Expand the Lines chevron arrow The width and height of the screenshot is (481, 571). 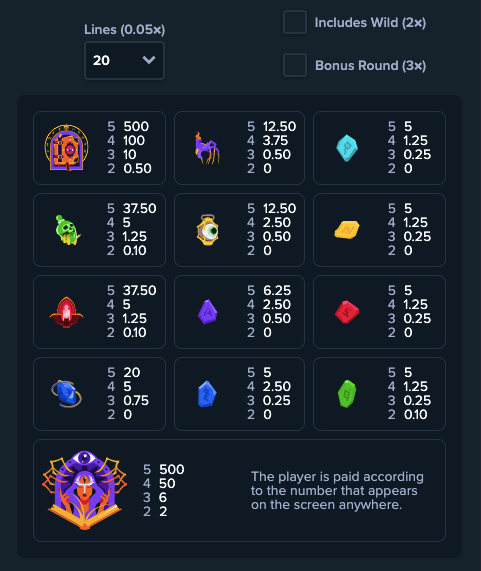pos(149,60)
